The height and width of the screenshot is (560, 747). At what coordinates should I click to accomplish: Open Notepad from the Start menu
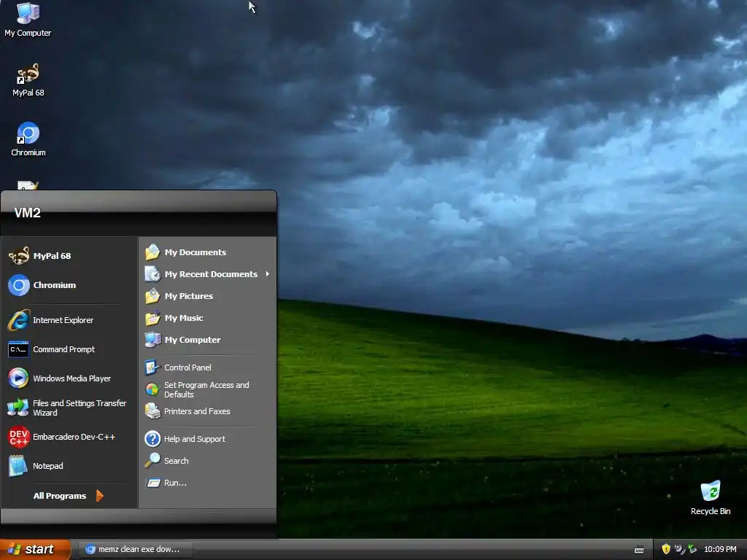(69, 466)
